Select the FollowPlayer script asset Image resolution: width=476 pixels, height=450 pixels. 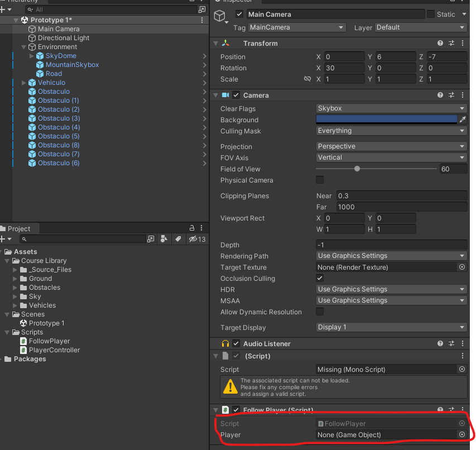49,341
